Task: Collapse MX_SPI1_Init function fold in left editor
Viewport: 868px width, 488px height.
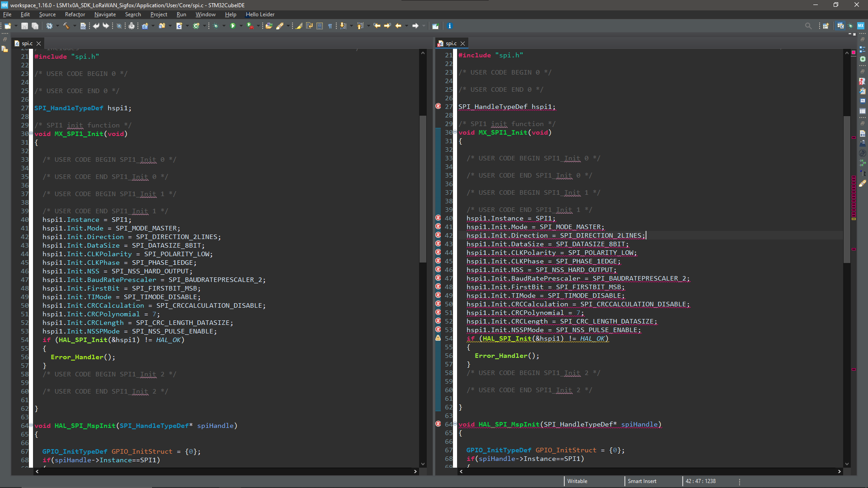Action: coord(31,134)
